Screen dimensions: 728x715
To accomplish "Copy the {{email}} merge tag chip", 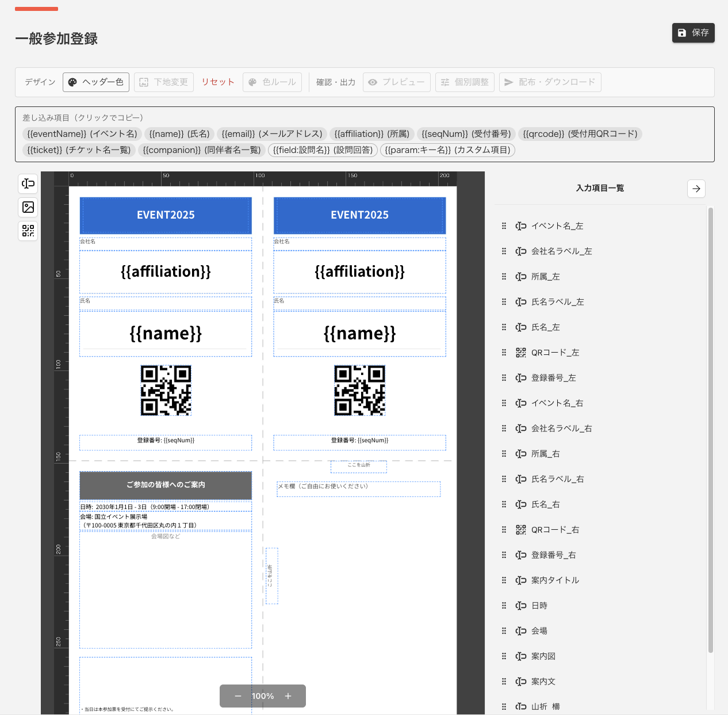I will [272, 134].
